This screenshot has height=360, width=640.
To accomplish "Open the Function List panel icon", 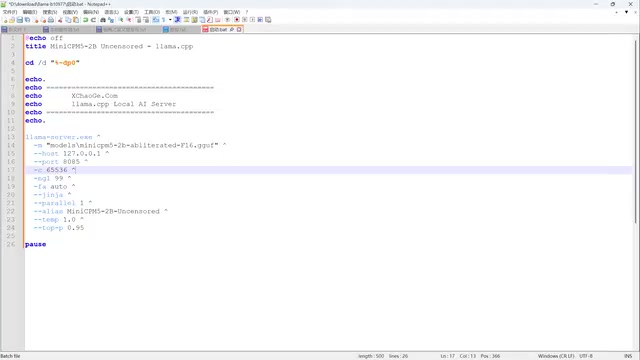I will tap(209, 20).
